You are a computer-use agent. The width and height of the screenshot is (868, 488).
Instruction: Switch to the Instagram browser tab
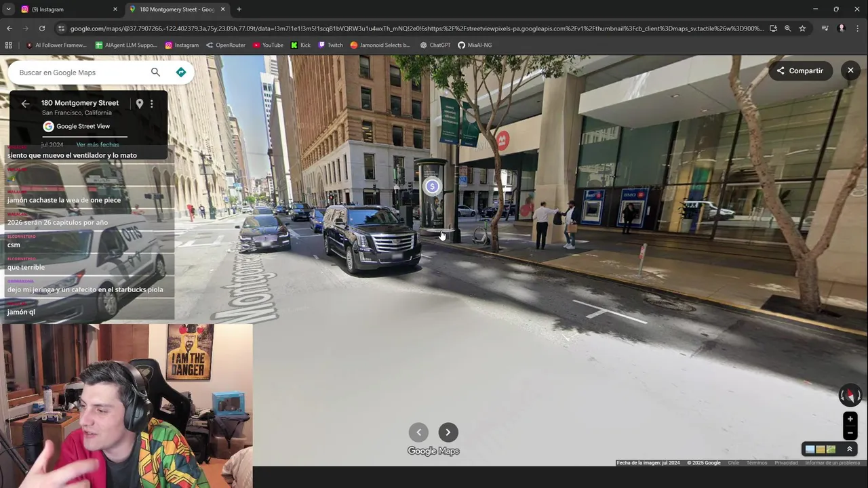pos(68,9)
